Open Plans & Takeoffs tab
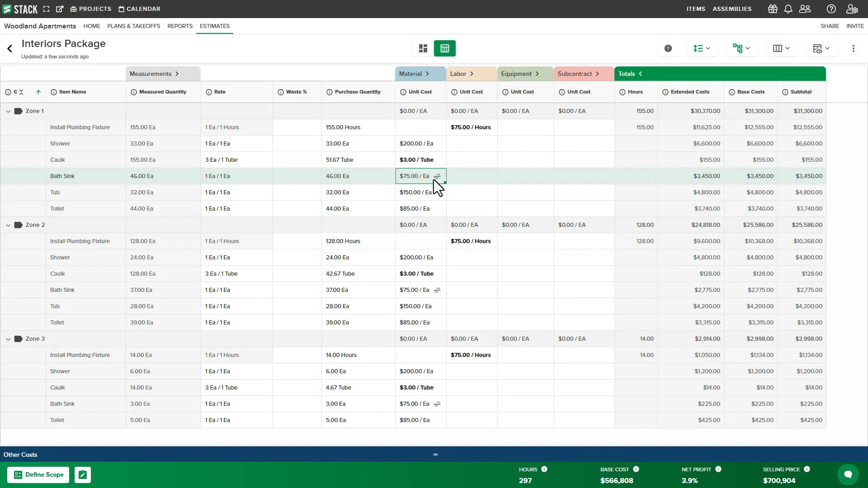This screenshot has height=488, width=868. click(x=133, y=26)
